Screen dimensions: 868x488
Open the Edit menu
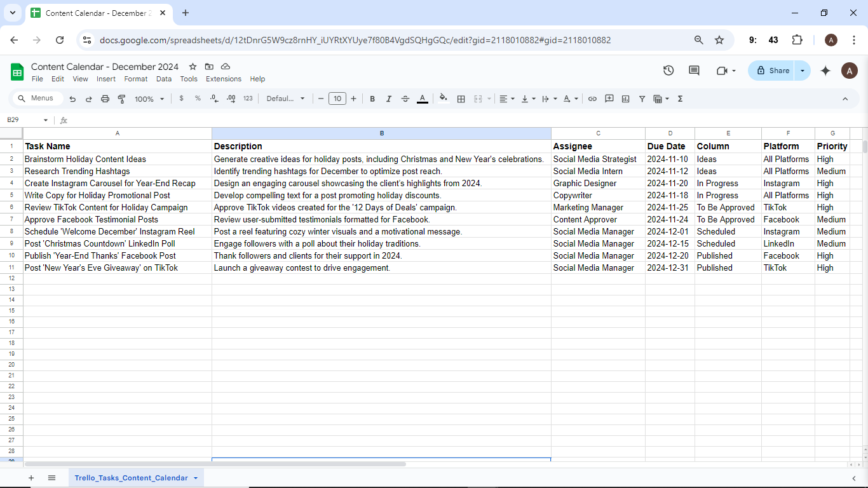(58, 79)
